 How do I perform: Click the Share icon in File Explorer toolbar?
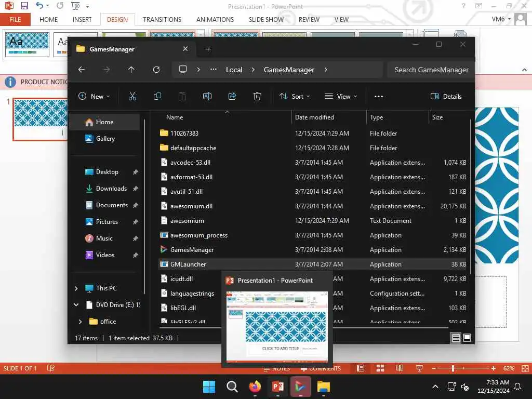pyautogui.click(x=232, y=96)
